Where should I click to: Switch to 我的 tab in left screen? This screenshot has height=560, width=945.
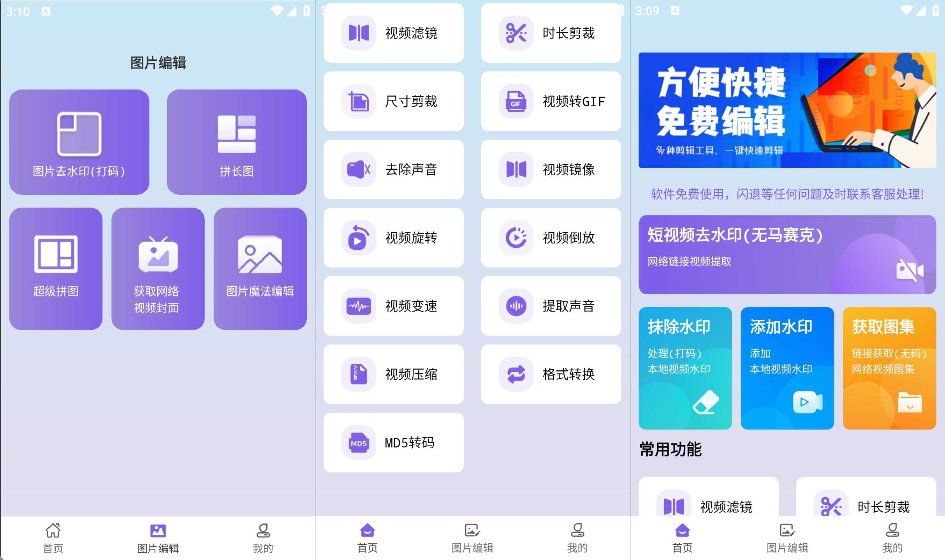(263, 538)
